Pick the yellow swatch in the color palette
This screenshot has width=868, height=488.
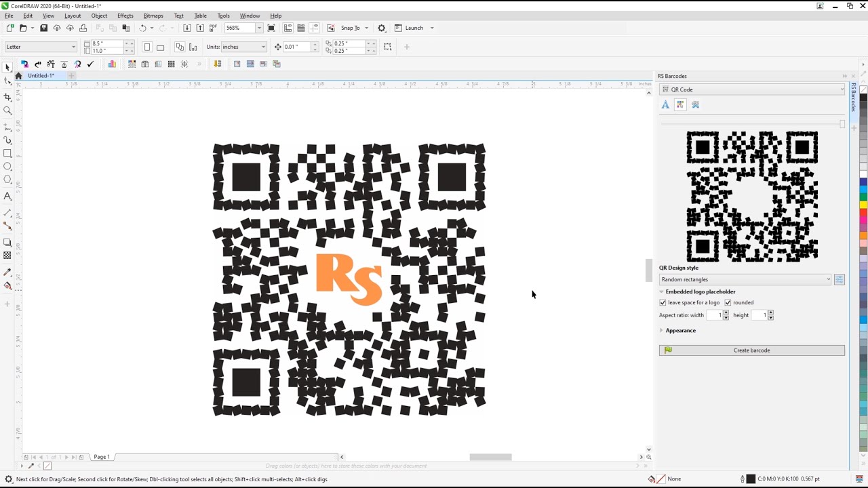tap(863, 205)
